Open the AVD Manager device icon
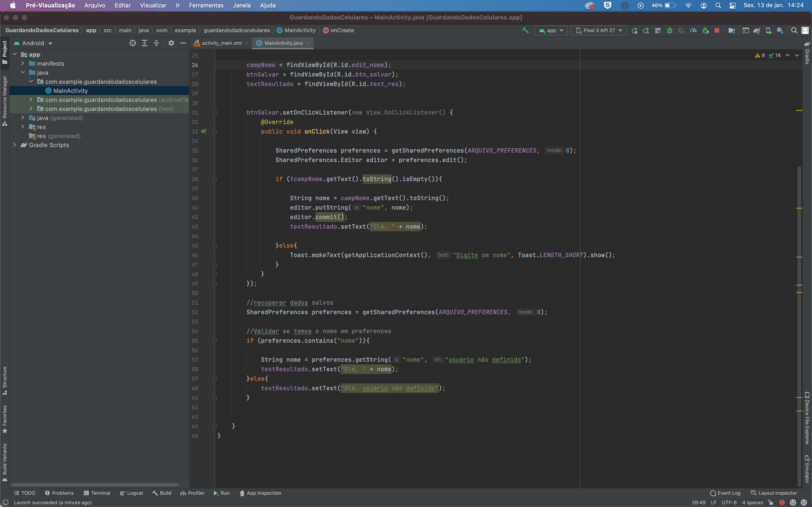 (x=768, y=30)
